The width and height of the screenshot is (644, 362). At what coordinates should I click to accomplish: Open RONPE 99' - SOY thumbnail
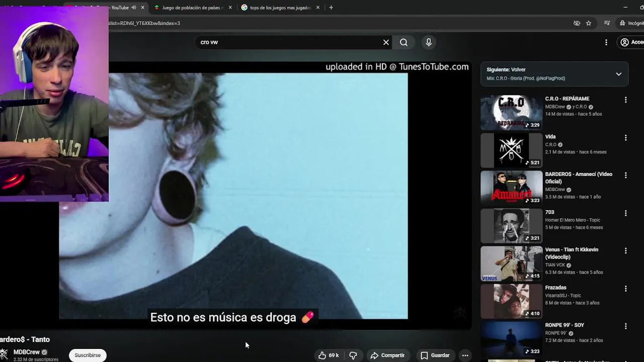512,338
